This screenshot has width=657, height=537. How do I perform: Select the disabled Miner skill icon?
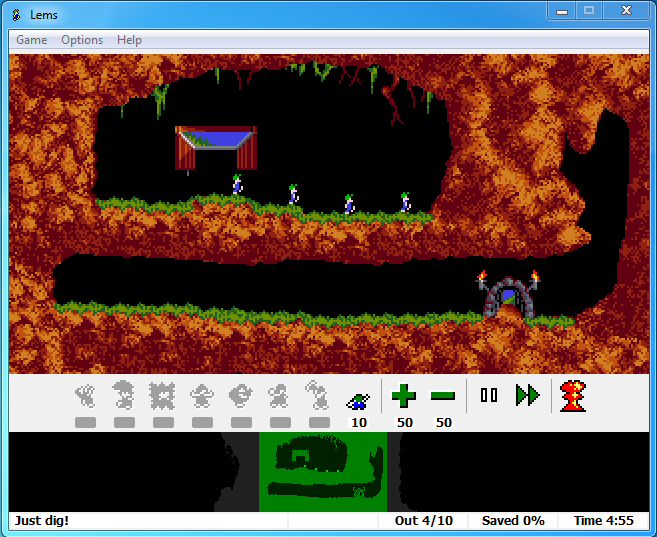tap(318, 395)
